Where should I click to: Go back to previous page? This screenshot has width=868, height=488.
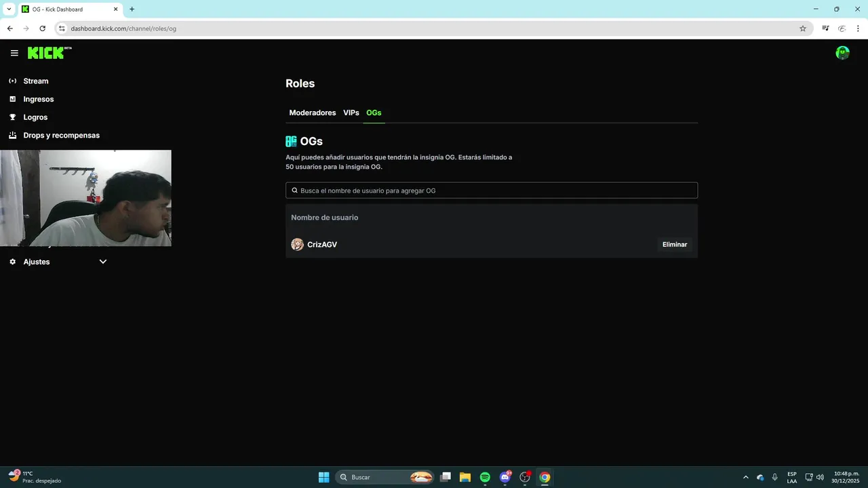click(9, 28)
